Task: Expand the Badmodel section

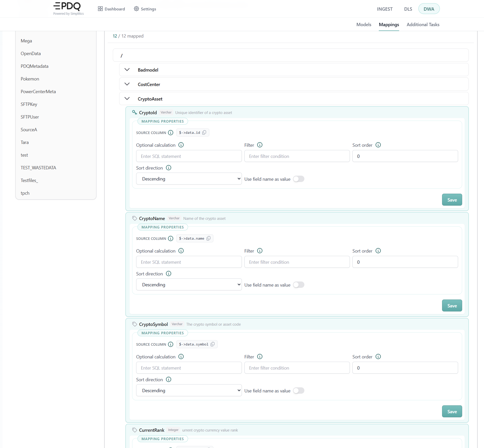Action: click(x=127, y=70)
